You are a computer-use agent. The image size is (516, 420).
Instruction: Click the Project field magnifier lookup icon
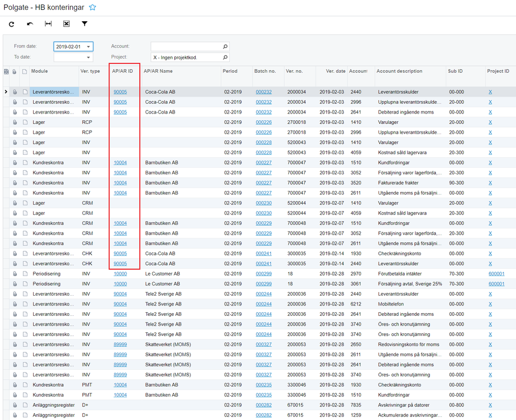coord(225,57)
